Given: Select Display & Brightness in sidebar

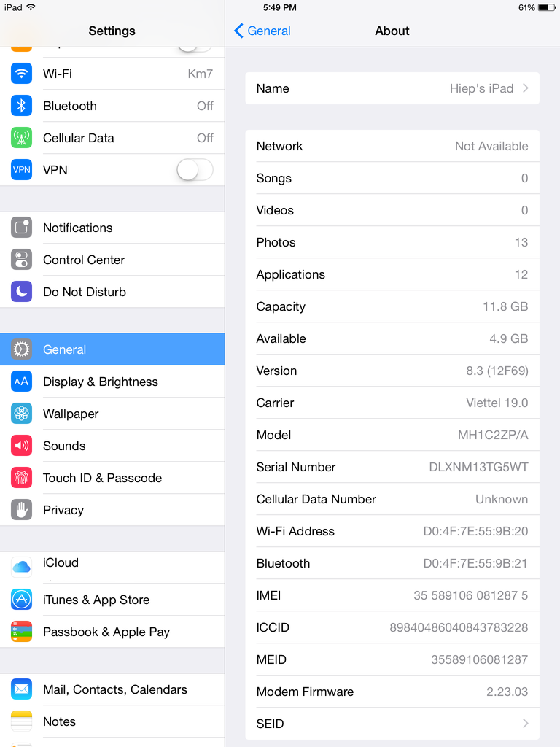Looking at the screenshot, I should coord(112,382).
